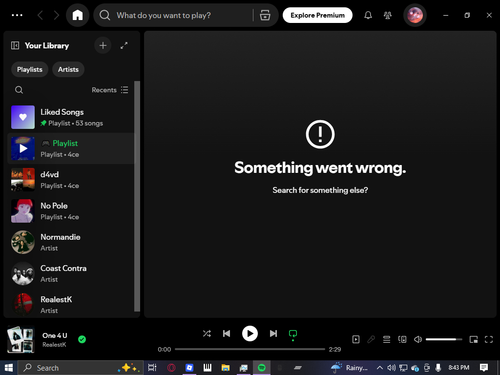Skip to next track
The width and height of the screenshot is (500, 375).
[273, 333]
